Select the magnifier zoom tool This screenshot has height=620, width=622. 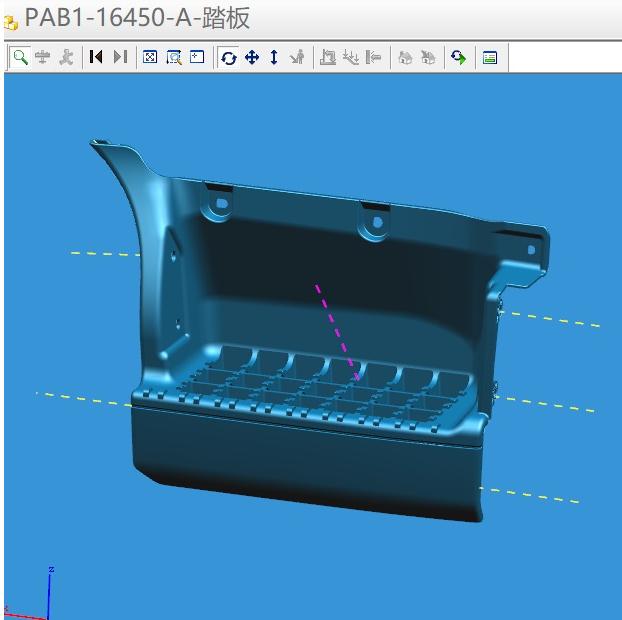point(20,58)
